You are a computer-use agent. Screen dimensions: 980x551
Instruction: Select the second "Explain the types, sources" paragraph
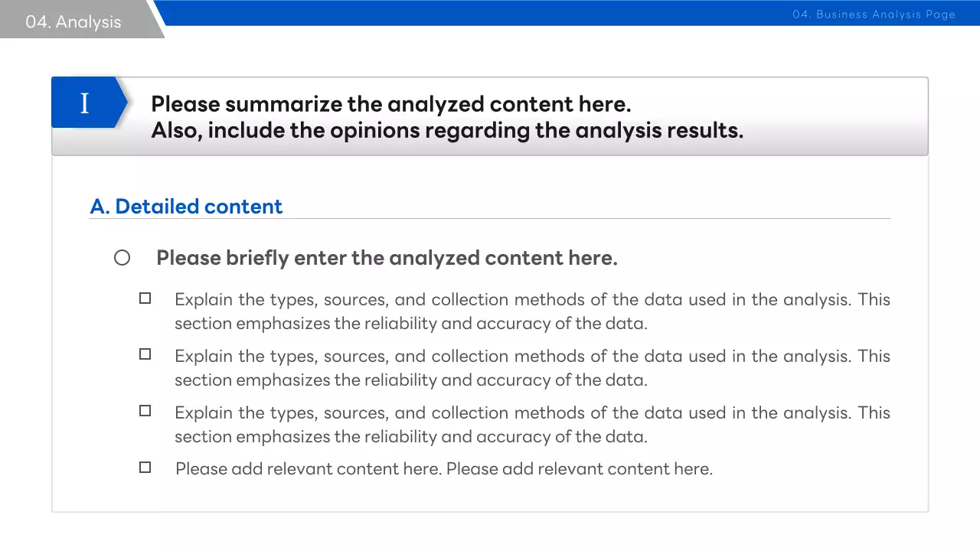point(532,367)
